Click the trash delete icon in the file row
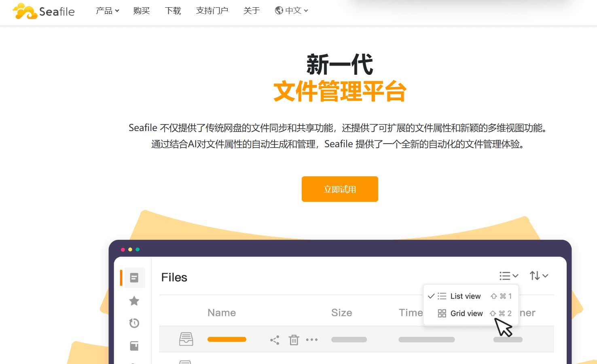 pyautogui.click(x=294, y=340)
